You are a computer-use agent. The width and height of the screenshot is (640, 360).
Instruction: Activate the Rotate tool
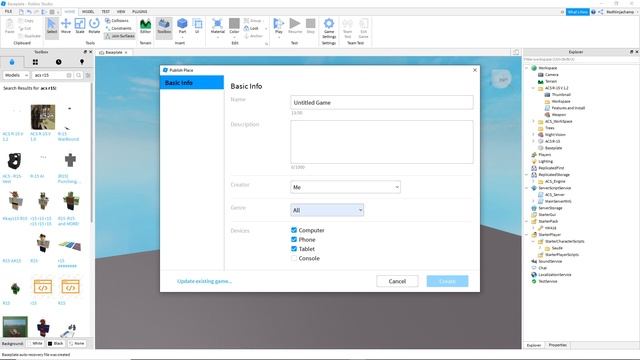pos(94,27)
